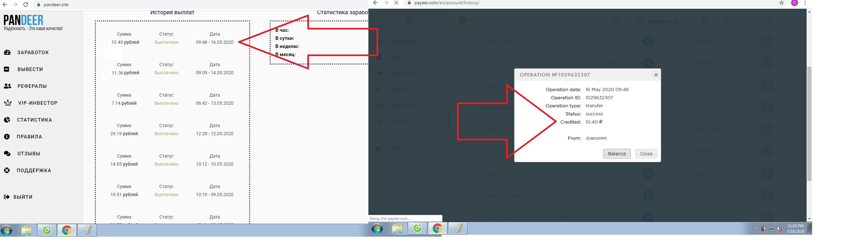Select the Credited amount 10.40 ₽
The image size is (868, 249).
click(x=594, y=122)
